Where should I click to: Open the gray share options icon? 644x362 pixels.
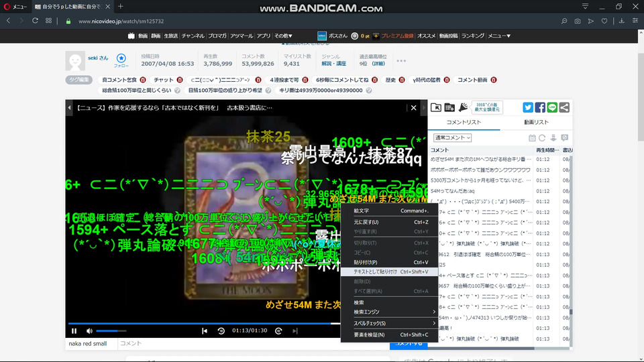click(564, 107)
